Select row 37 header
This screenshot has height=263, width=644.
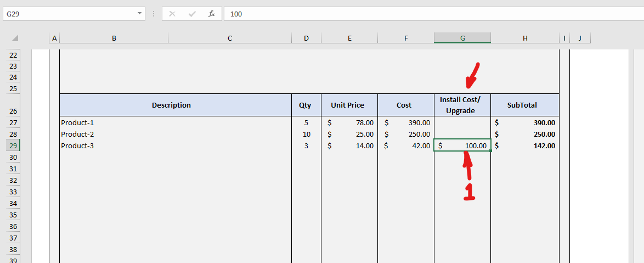(x=13, y=238)
